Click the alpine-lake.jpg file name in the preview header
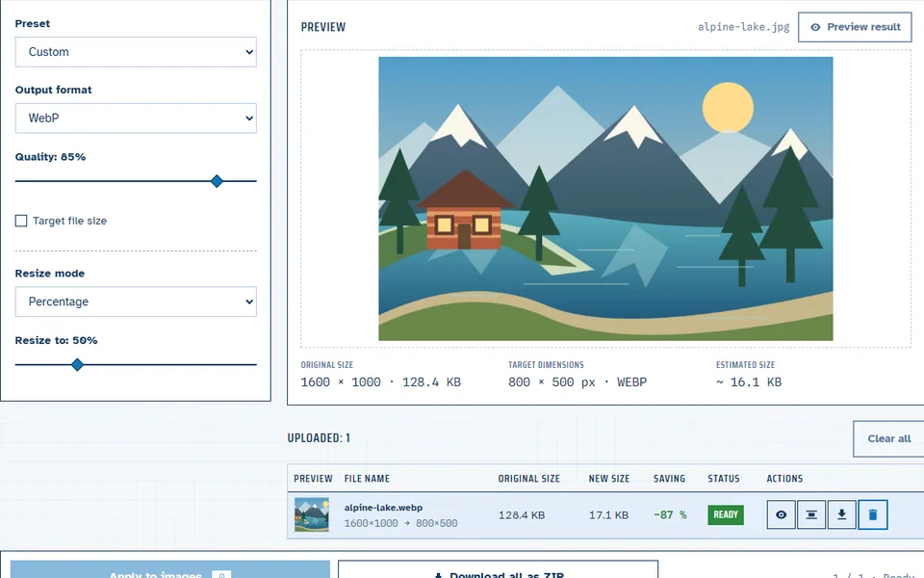 [744, 27]
